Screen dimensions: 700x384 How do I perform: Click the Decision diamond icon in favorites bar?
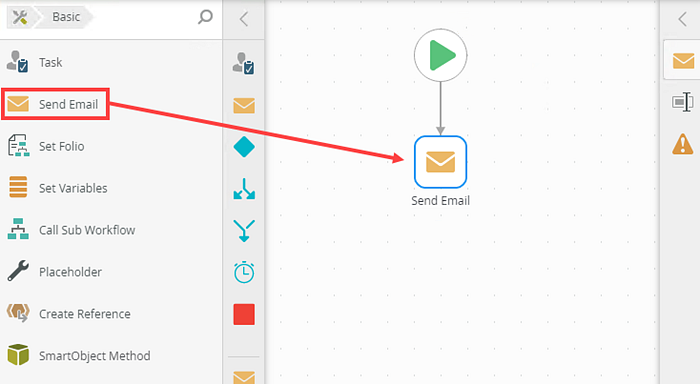click(244, 147)
